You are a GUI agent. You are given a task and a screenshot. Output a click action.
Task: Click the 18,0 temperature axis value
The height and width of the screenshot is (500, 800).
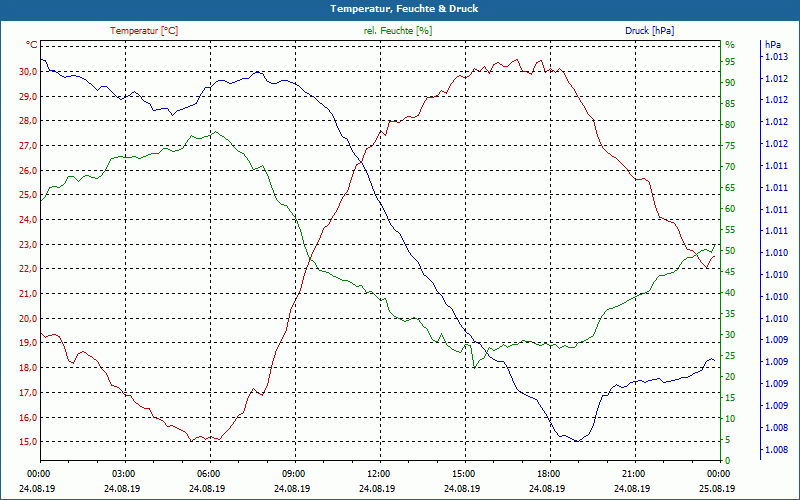click(x=28, y=368)
